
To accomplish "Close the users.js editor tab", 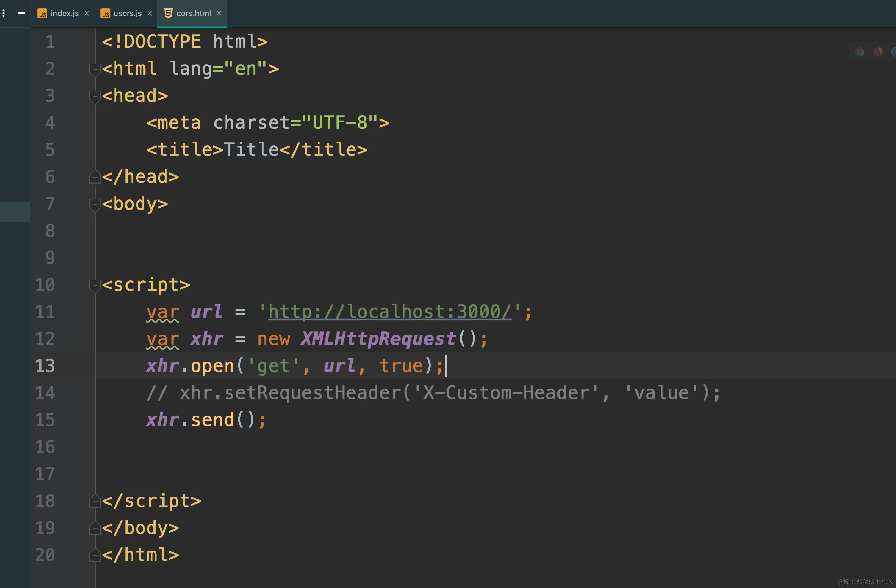I will coord(149,13).
